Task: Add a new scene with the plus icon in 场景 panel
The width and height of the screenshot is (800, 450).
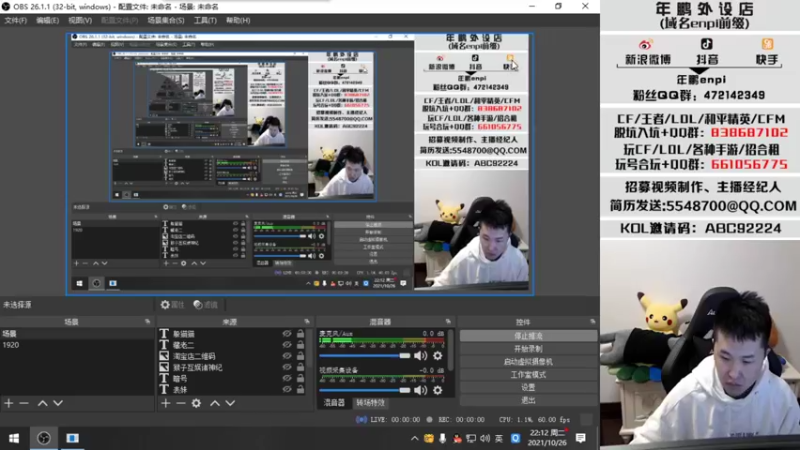Action: click(x=9, y=403)
